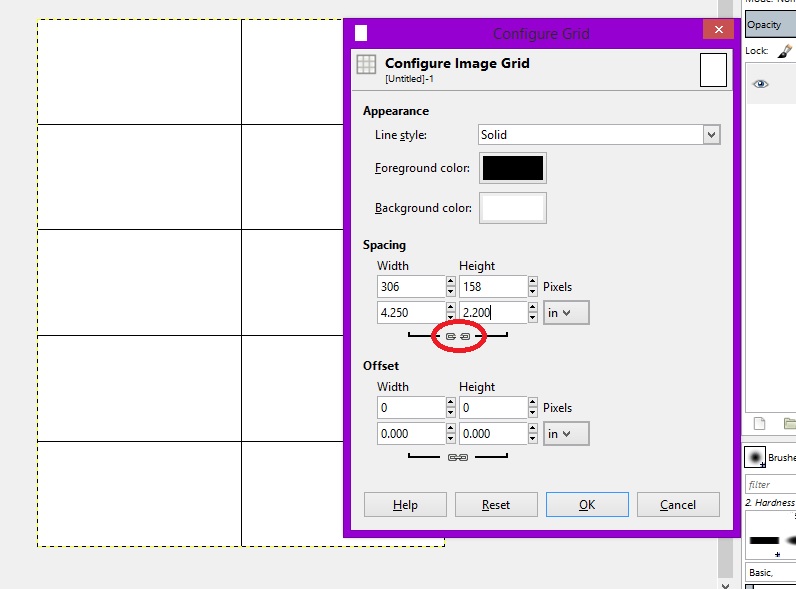Toggle the Spacing chain link icon

pos(458,336)
